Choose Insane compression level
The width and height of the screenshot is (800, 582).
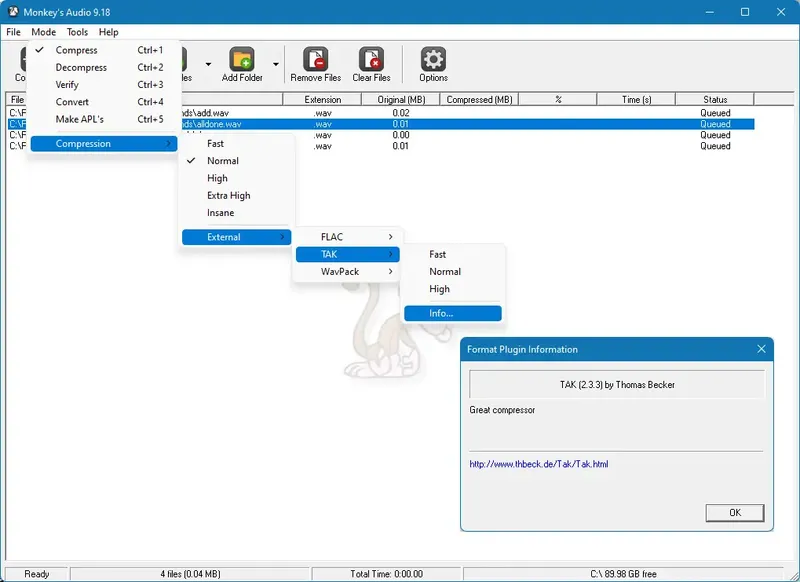(x=236, y=213)
